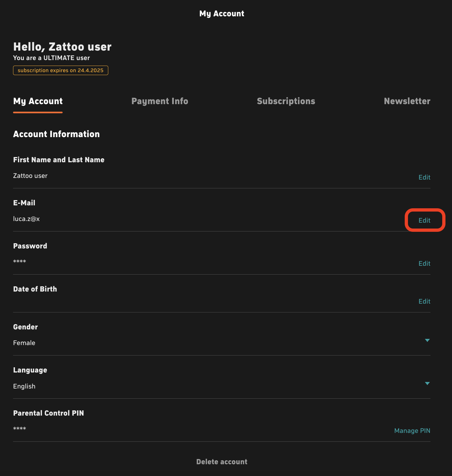This screenshot has height=476, width=452.
Task: Select the English language value
Action: point(24,386)
